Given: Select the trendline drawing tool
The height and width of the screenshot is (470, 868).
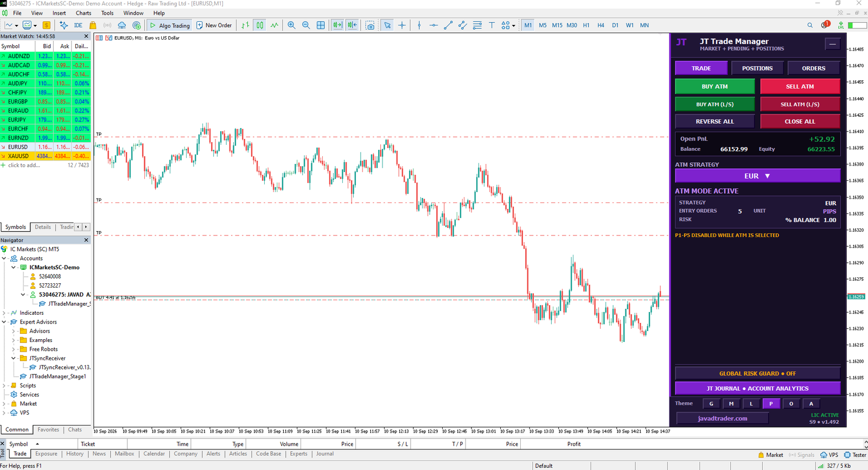Looking at the screenshot, I should 448,25.
